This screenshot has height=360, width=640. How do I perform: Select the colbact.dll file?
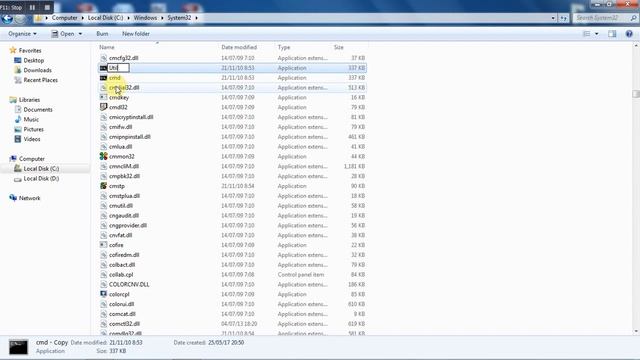pos(122,264)
